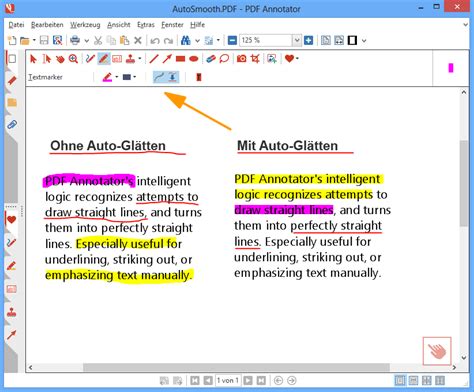
Task: Click the insert image icon
Action: coord(272,59)
